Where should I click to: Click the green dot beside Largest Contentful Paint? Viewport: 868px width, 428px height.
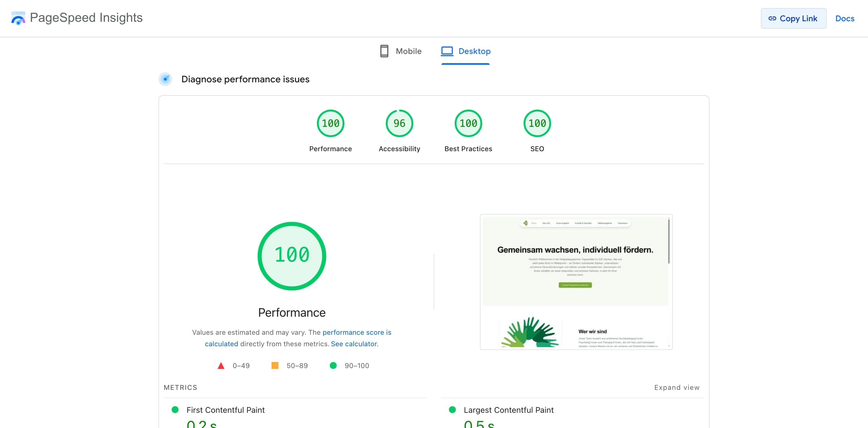point(452,410)
